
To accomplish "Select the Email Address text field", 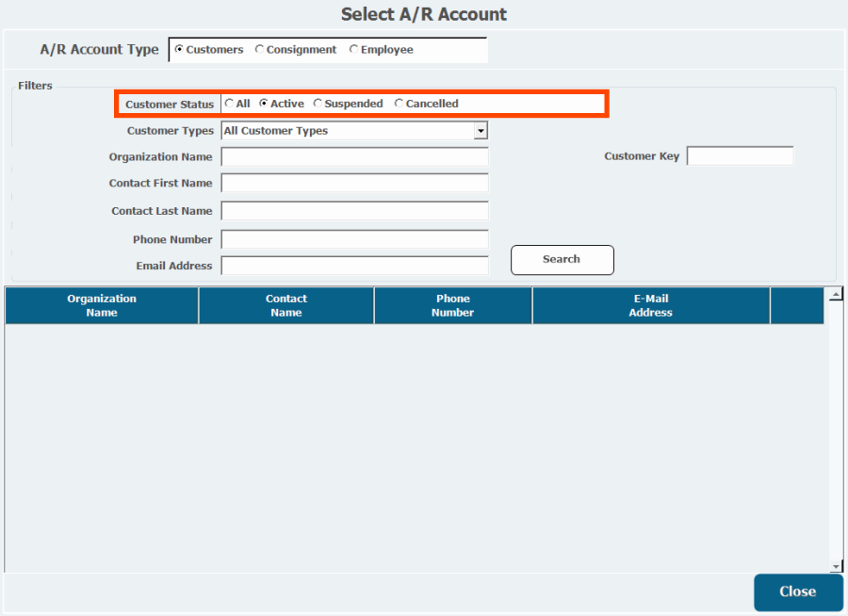I will click(x=354, y=266).
